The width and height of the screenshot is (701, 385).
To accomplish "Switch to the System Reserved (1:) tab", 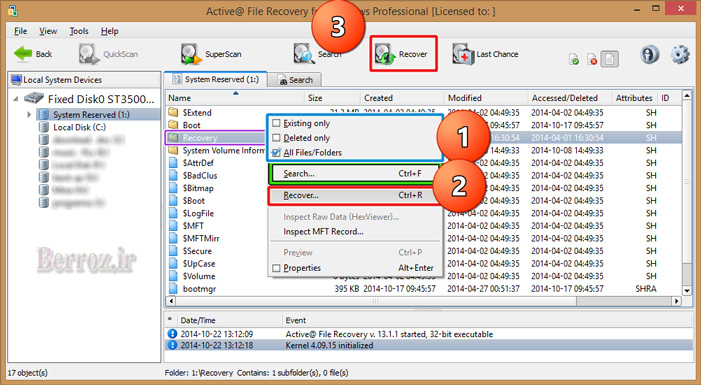I will [x=215, y=79].
